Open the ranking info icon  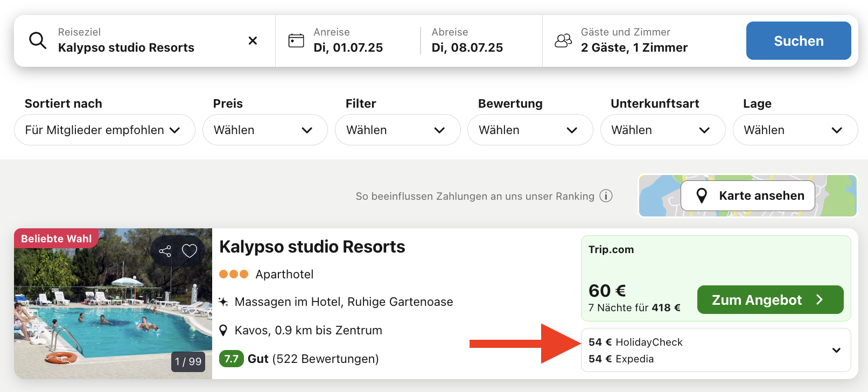606,196
